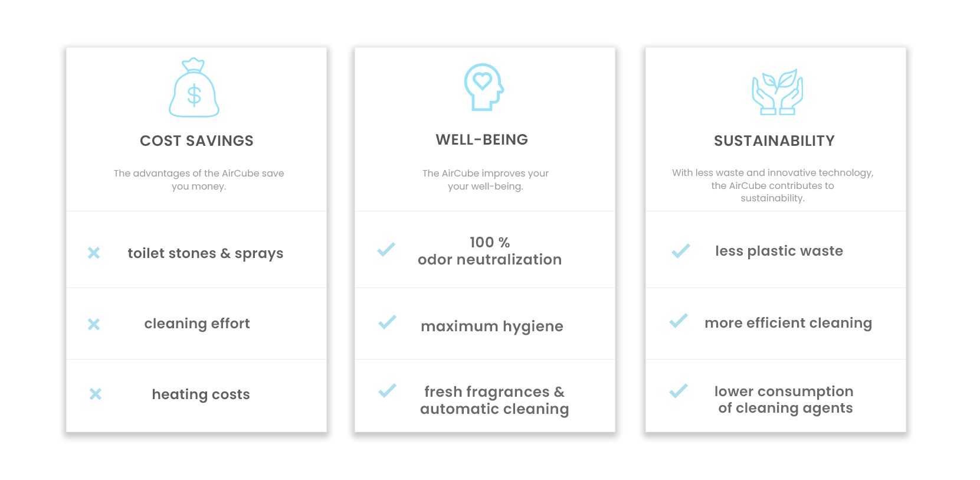Click the checkmark beside more efficient cleaning

[679, 321]
